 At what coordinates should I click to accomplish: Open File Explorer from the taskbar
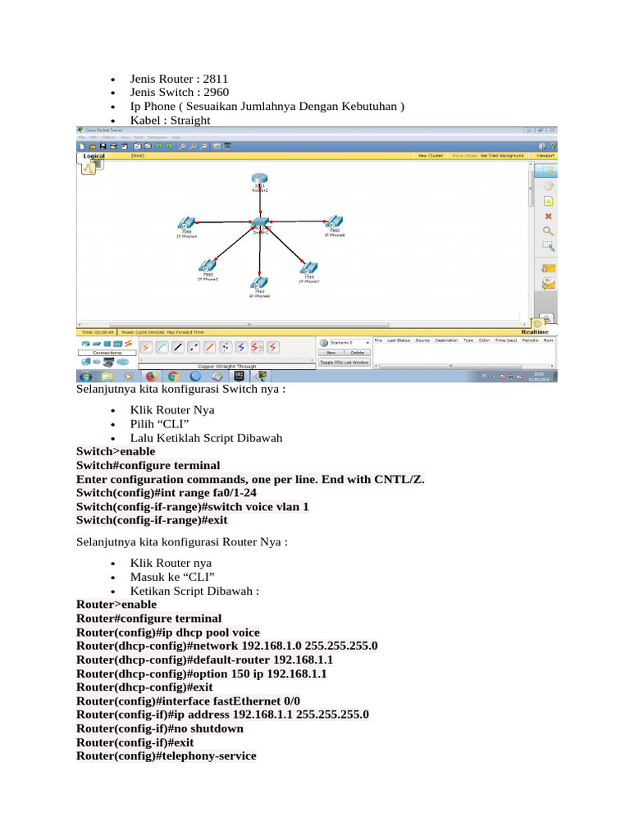107,377
